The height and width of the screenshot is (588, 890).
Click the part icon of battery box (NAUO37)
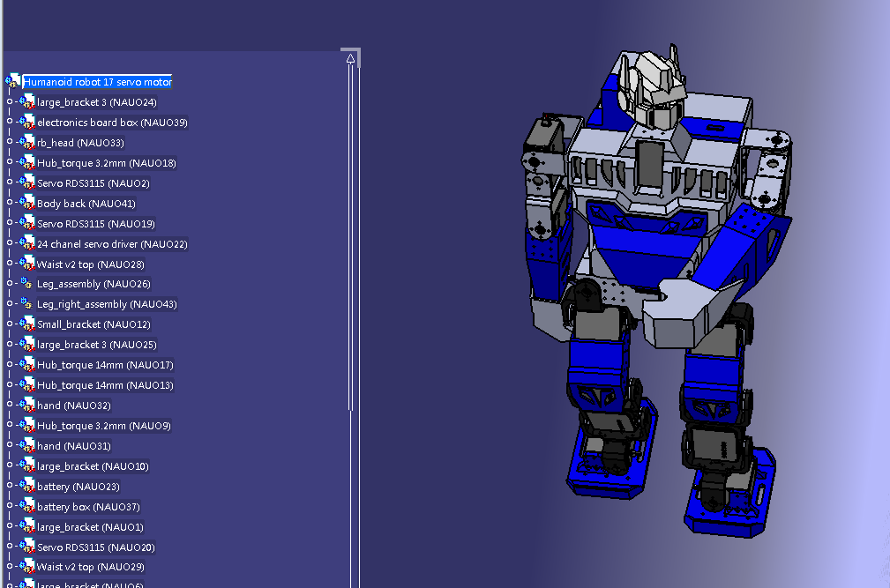[26, 506]
